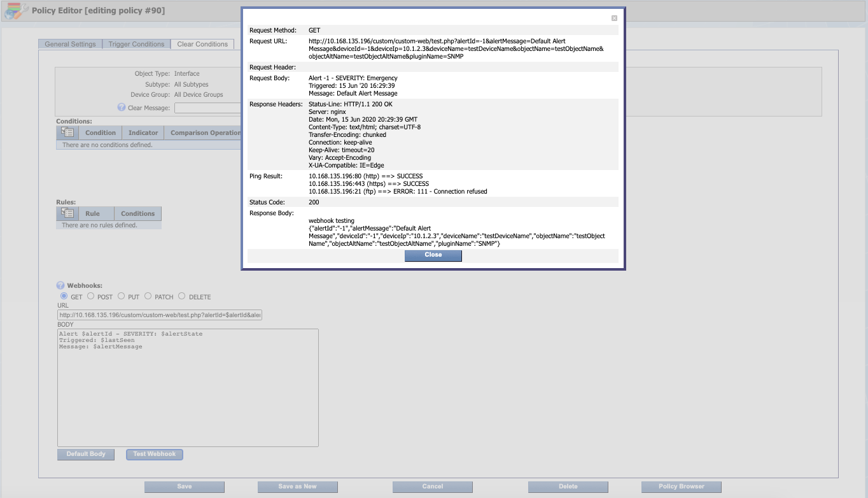
Task: Click inside the webhook BODY text area
Action: [188, 388]
